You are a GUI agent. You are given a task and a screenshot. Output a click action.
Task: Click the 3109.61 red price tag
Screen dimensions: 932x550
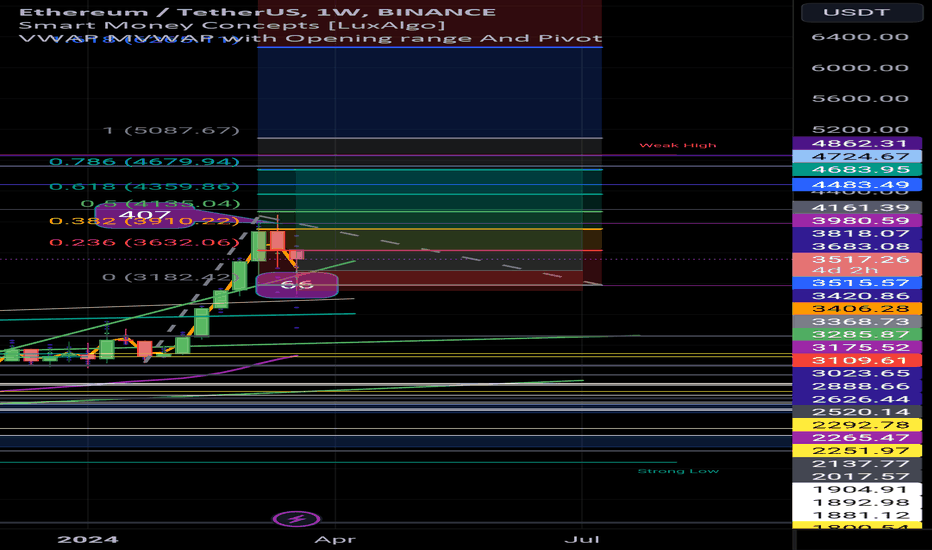[x=858, y=360]
